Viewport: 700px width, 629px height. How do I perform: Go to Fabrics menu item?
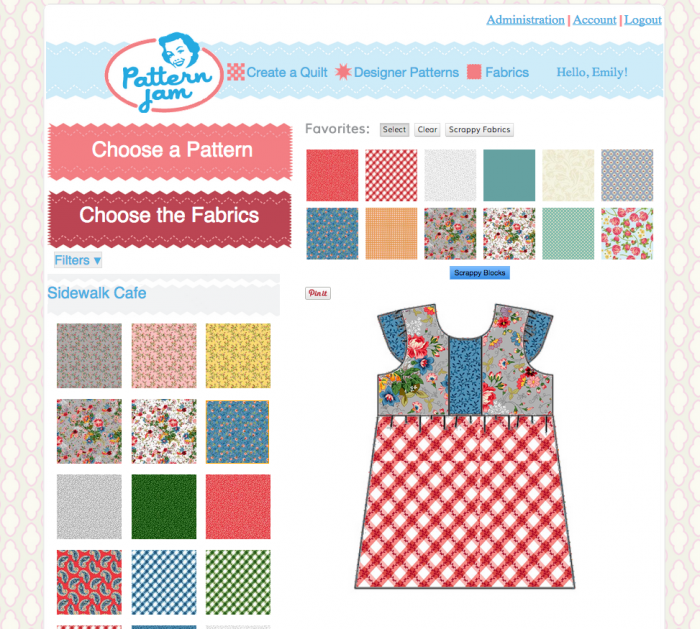(507, 72)
